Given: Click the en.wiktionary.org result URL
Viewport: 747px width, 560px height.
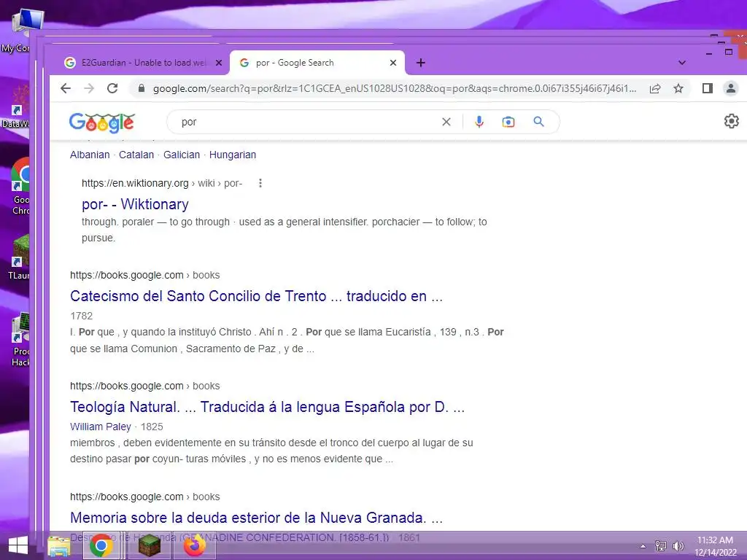Looking at the screenshot, I should [162, 183].
